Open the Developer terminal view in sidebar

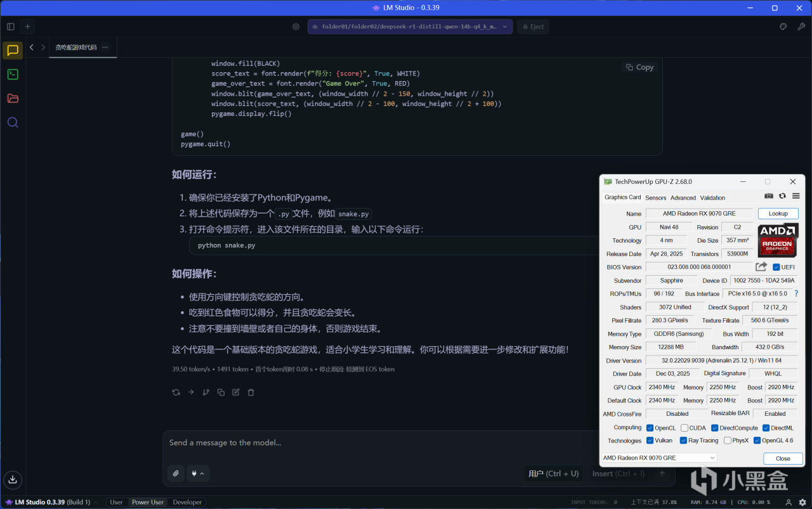pyautogui.click(x=13, y=74)
